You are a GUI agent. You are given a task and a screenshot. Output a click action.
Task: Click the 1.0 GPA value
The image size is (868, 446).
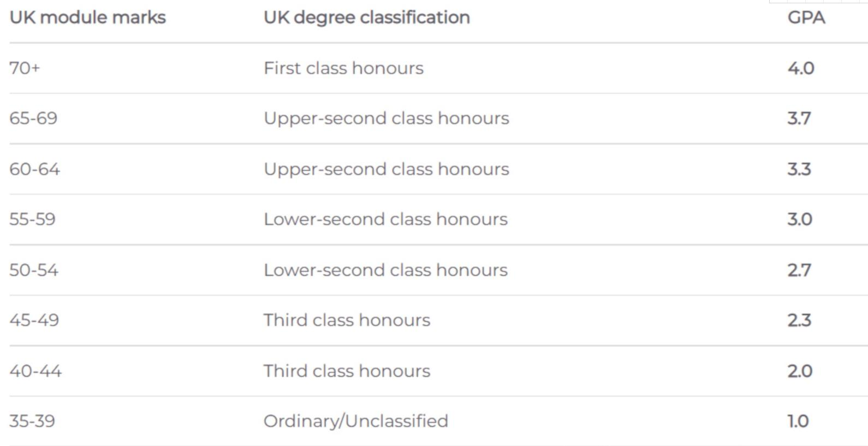(798, 421)
